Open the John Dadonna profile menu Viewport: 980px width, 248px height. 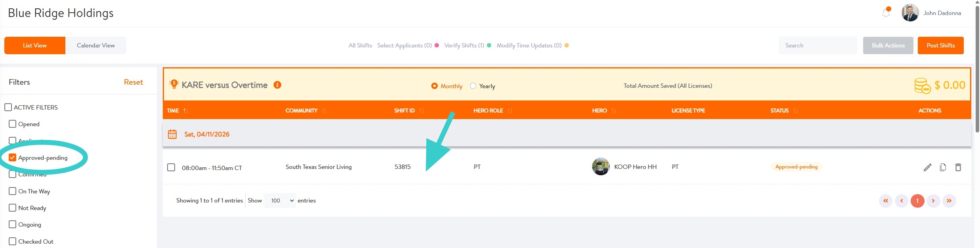coord(931,13)
